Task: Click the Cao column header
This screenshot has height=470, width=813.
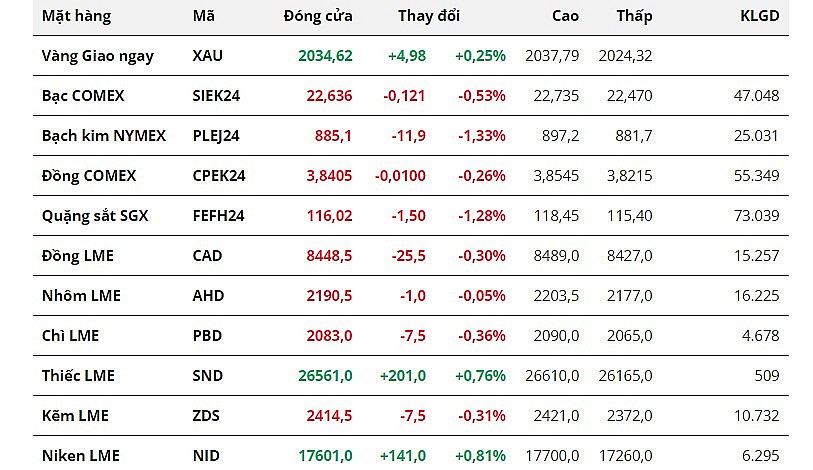Action: point(565,16)
